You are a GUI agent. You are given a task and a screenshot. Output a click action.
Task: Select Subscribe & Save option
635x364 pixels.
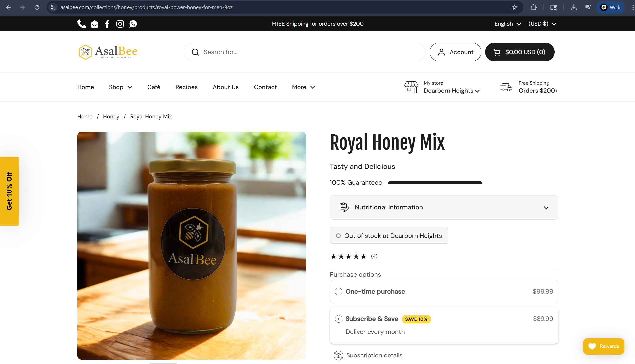[444, 325]
